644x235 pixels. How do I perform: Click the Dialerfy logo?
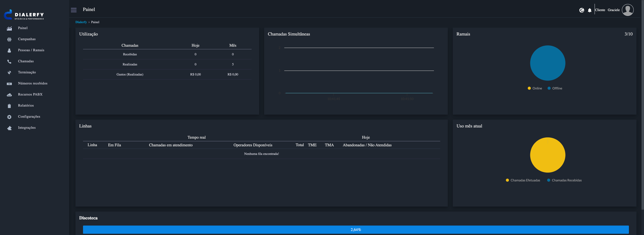24,15
